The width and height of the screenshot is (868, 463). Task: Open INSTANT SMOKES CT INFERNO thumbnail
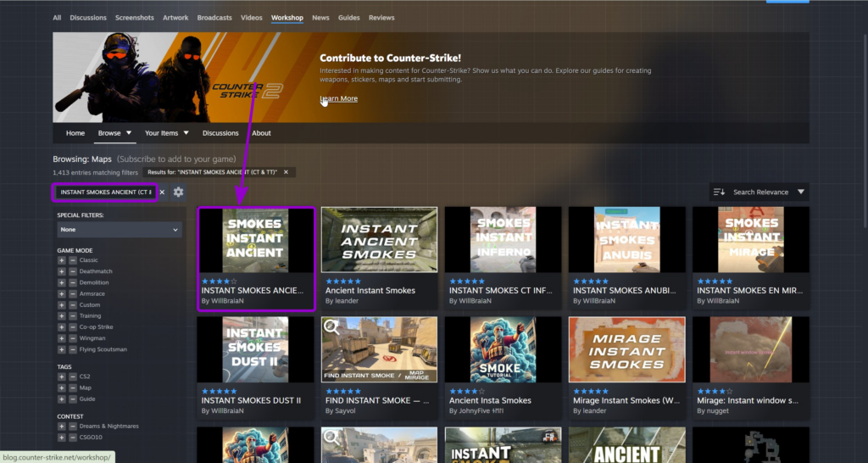[503, 240]
